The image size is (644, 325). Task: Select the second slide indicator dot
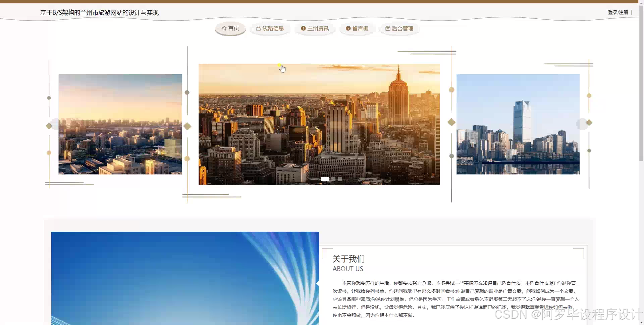pos(333,179)
